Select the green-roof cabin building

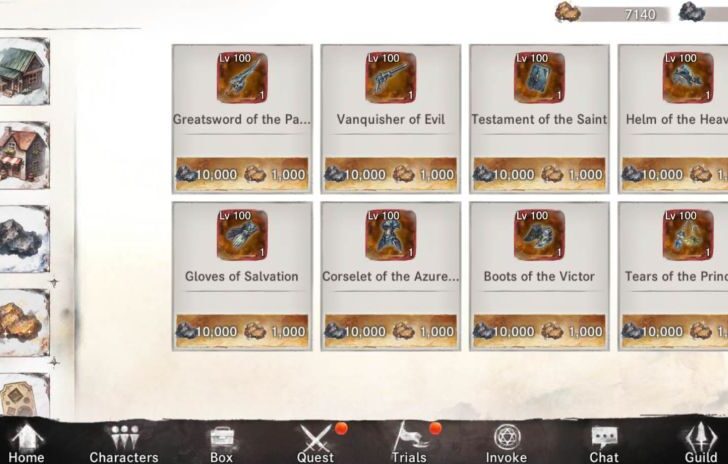point(24,71)
